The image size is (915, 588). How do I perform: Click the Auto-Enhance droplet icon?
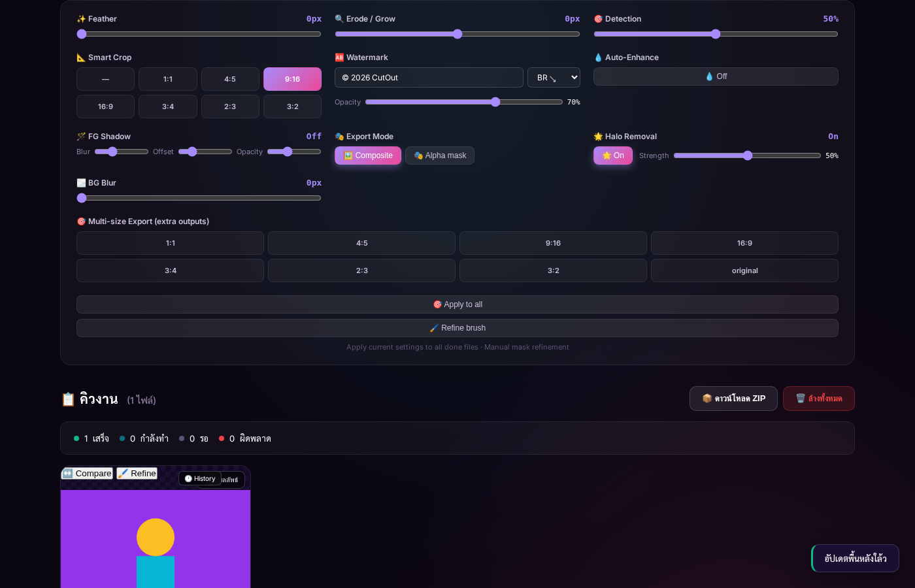pyautogui.click(x=598, y=57)
